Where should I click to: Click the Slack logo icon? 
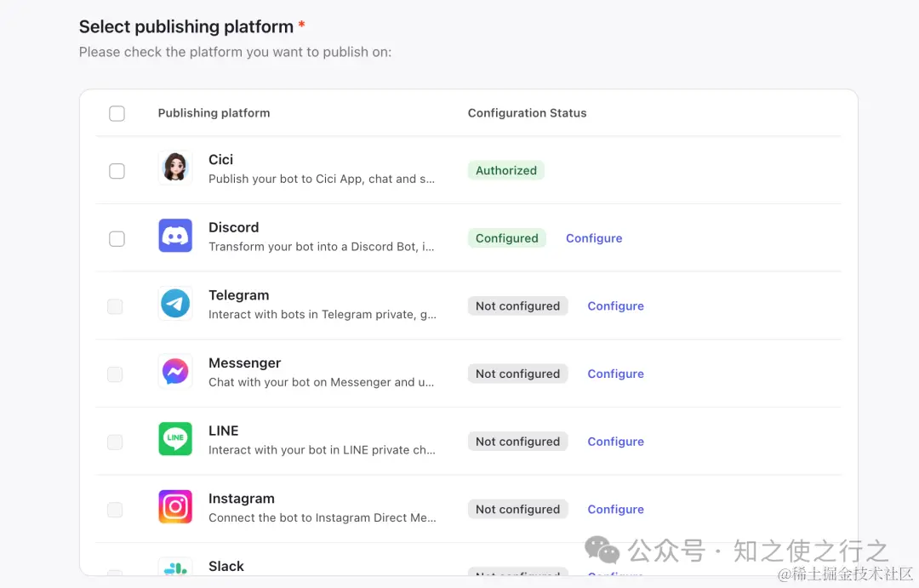point(175,567)
